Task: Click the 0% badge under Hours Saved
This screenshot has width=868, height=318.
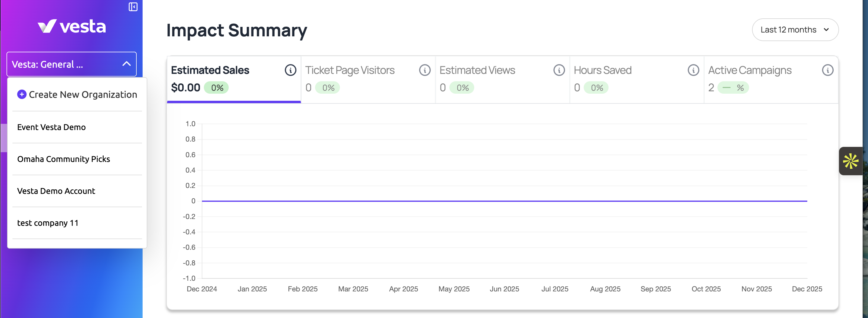Action: (x=596, y=87)
